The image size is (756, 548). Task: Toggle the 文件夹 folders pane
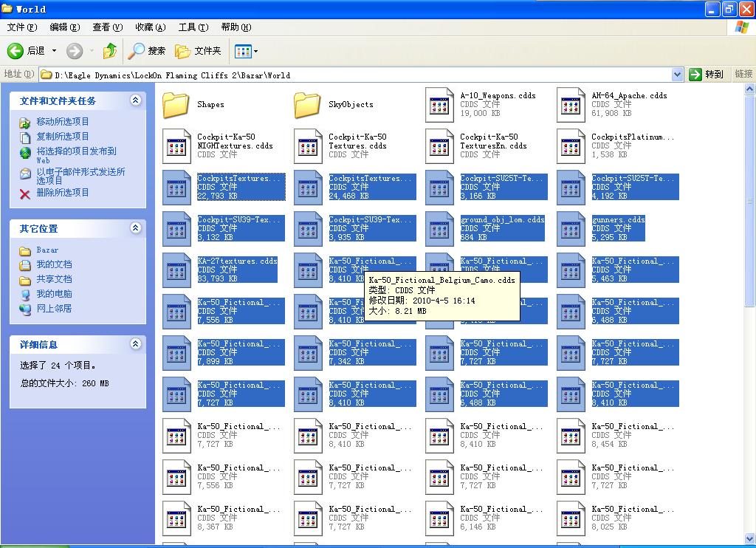[198, 51]
